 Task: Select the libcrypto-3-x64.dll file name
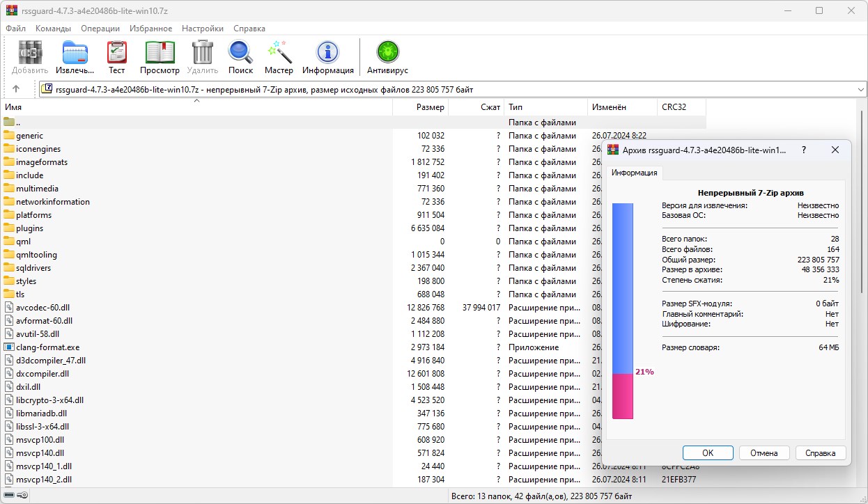point(49,400)
